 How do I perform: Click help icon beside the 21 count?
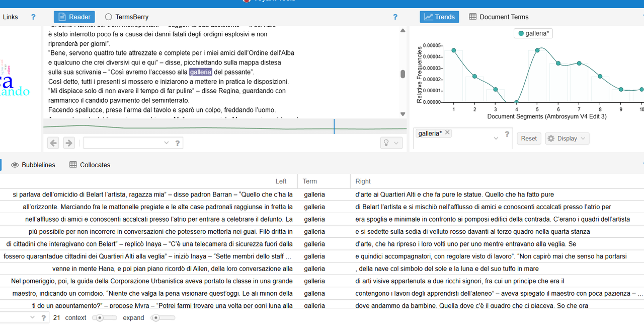point(44,318)
